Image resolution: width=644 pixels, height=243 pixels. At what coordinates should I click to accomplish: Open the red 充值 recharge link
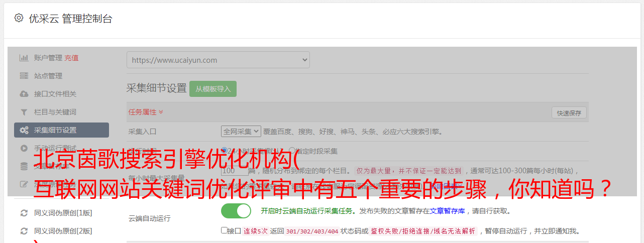point(71,58)
